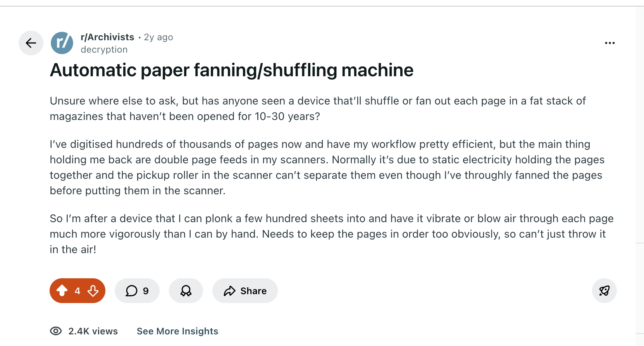Open See More Insights
Screen dimensions: 644x346
click(177, 331)
